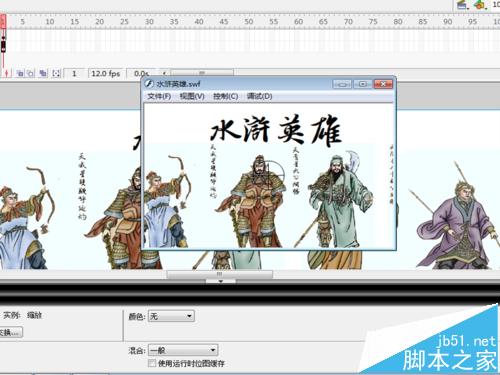This screenshot has height=375, width=500.
Task: Click the center frame icon below the timeline
Action: [x=7, y=73]
